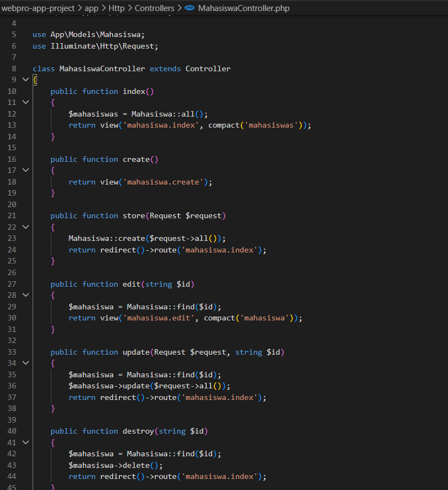Click 'mahasiswa.index' string on line 44
The image size is (448, 490).
coord(219,477)
